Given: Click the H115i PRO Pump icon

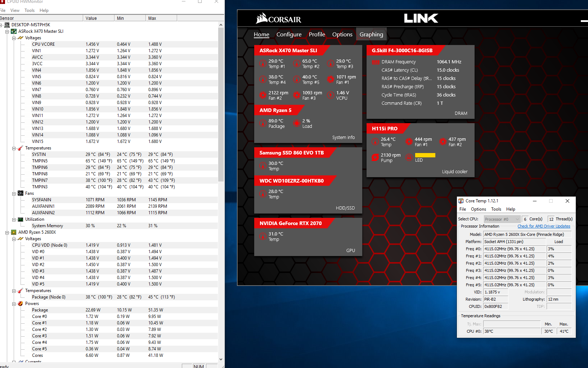Looking at the screenshot, I should click(x=375, y=158).
